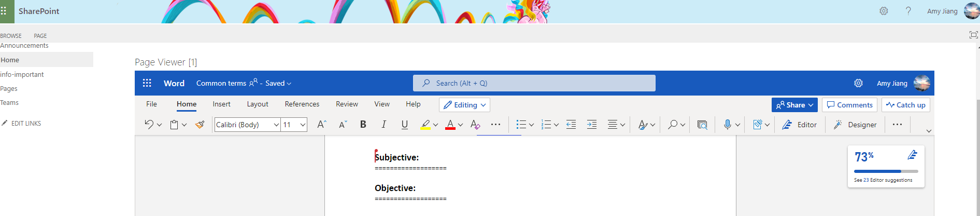Click the Undo arrow icon
Screen dimensions: 980x216
click(149, 125)
